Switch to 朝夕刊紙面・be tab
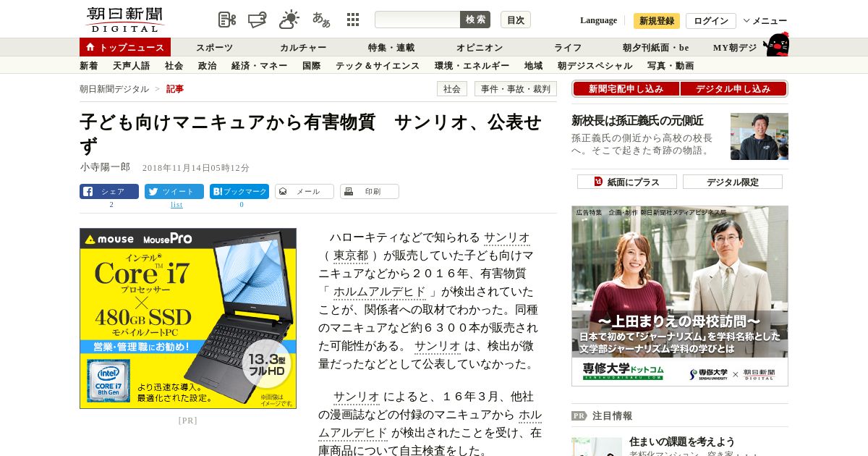Image resolution: width=868 pixels, height=456 pixels. coord(655,47)
